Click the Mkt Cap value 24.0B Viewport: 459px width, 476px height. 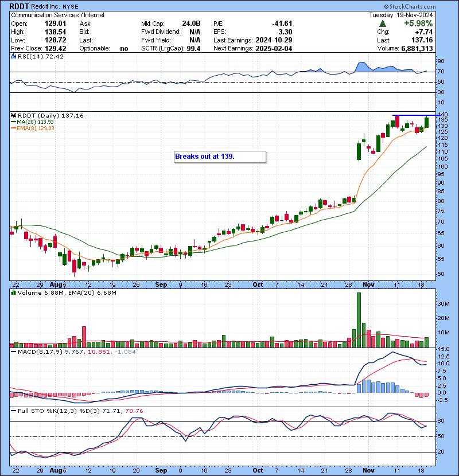pyautogui.click(x=191, y=24)
